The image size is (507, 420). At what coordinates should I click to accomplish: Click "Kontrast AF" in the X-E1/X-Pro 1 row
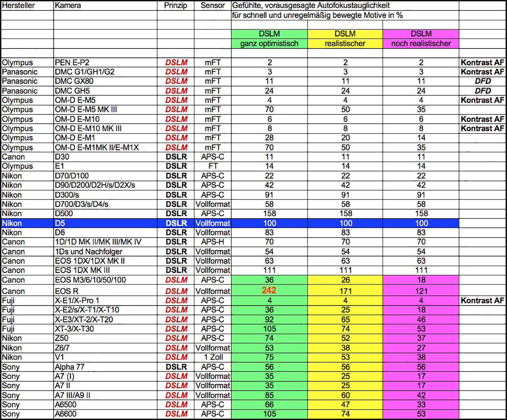pos(482,301)
